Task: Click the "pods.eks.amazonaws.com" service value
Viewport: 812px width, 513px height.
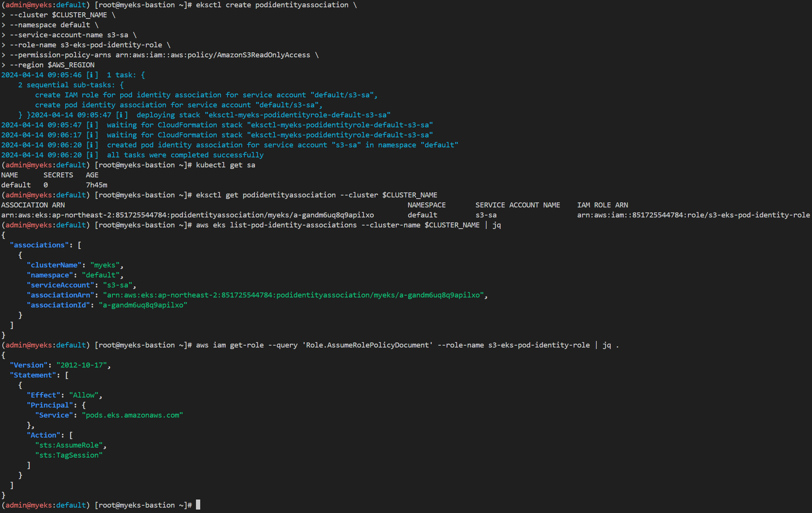Action: coord(132,415)
